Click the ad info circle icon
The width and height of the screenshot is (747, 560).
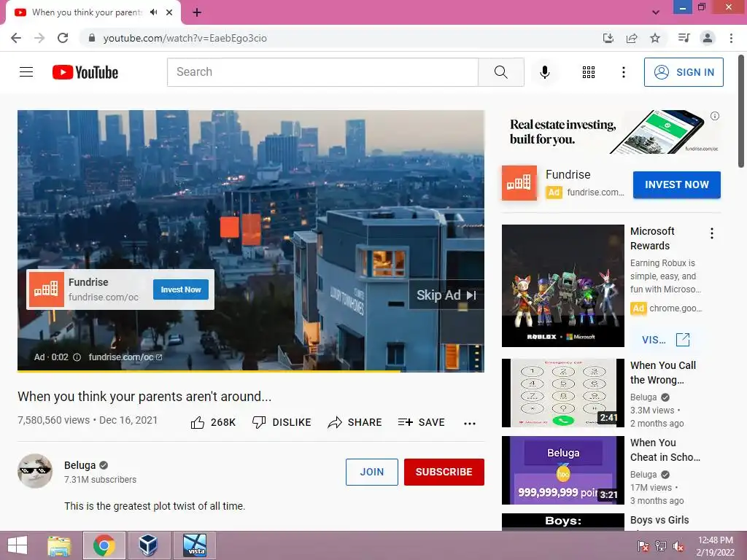pos(77,357)
